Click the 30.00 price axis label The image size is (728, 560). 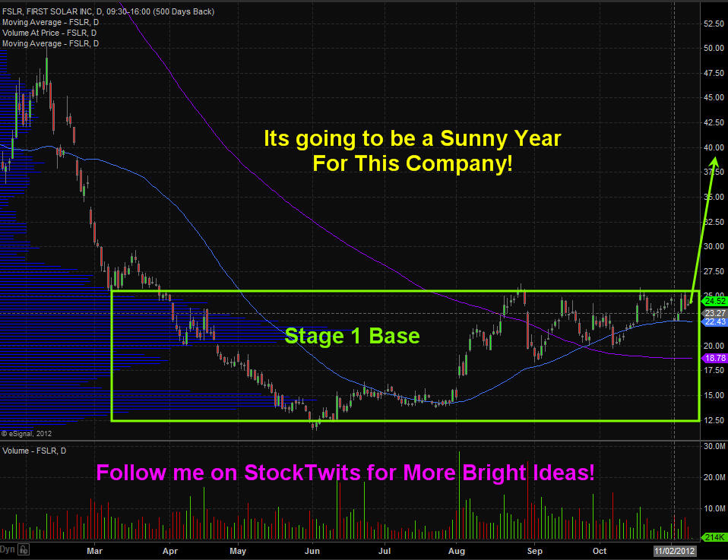[714, 246]
